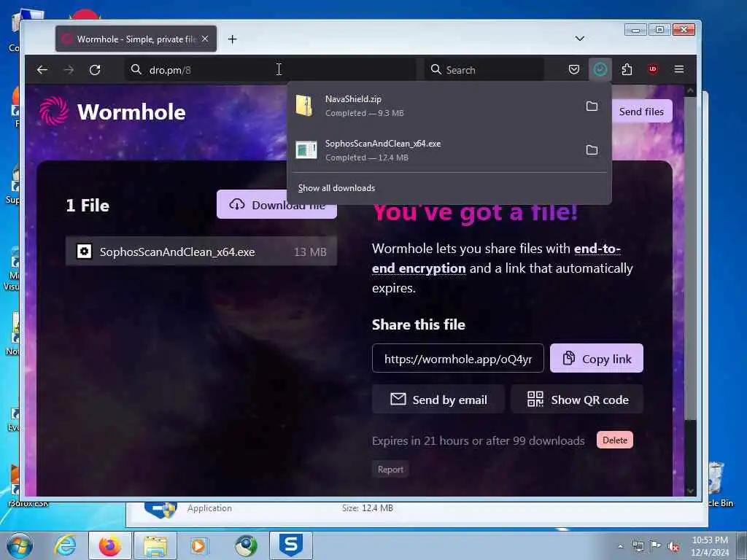Select SophosScanAndClean_x64.exe file row on page
The width and height of the screenshot is (747, 560).
coord(201,252)
